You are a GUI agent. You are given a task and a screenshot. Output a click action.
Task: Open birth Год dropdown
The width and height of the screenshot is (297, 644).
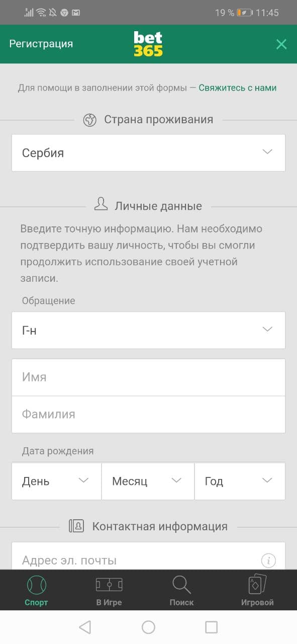click(240, 481)
